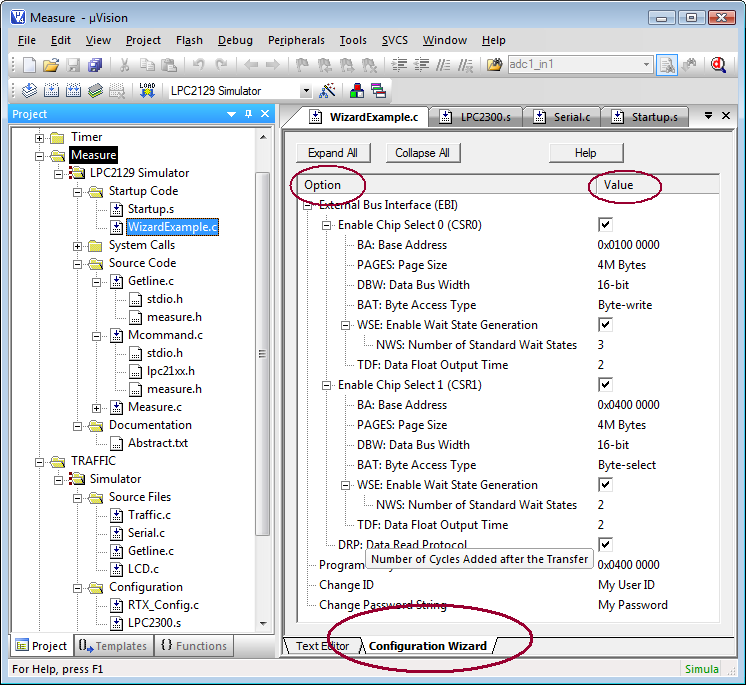Expand the Measure.c file node
The width and height of the screenshot is (746, 685).
click(96, 409)
